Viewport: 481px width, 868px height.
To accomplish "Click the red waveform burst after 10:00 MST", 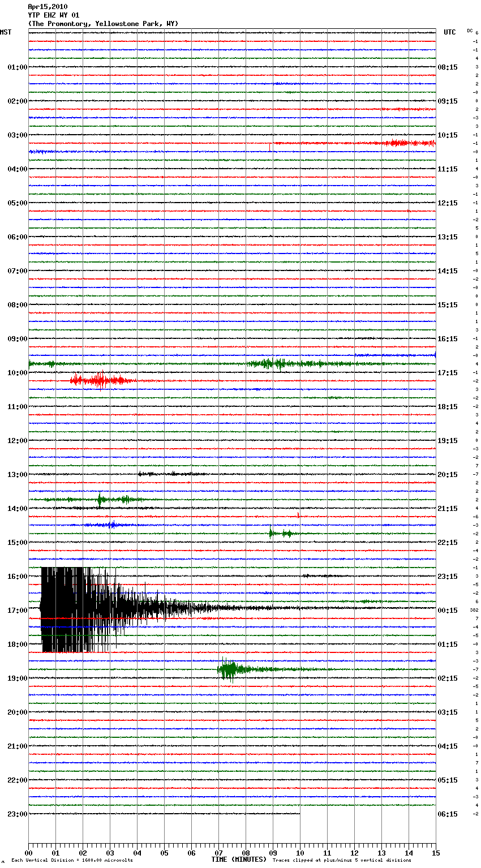I will click(x=100, y=380).
